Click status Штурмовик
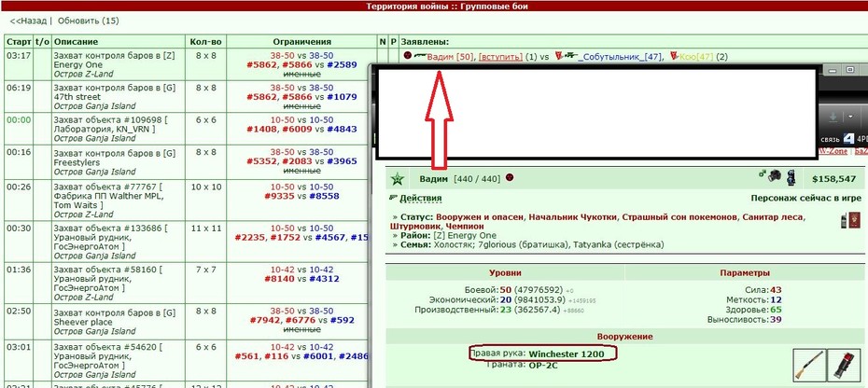Screen dimensions: 868x388 coord(414,227)
